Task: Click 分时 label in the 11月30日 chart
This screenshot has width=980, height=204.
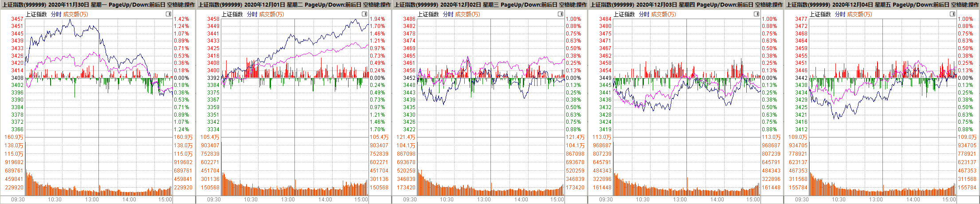Action: [56, 14]
